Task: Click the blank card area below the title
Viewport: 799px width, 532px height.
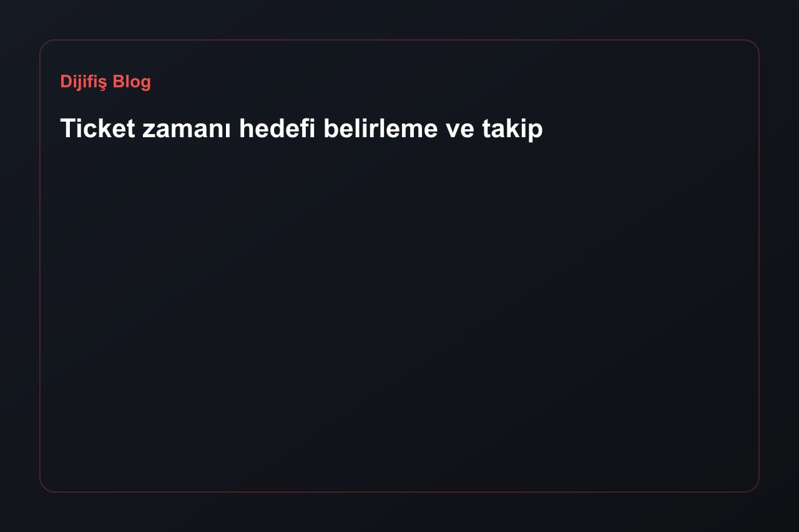Action: [x=399, y=312]
